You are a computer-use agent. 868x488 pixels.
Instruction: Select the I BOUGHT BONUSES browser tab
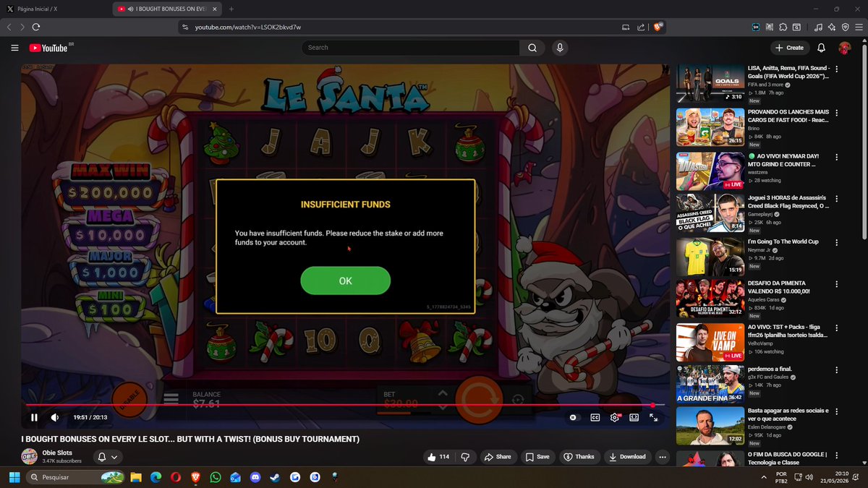coord(166,9)
